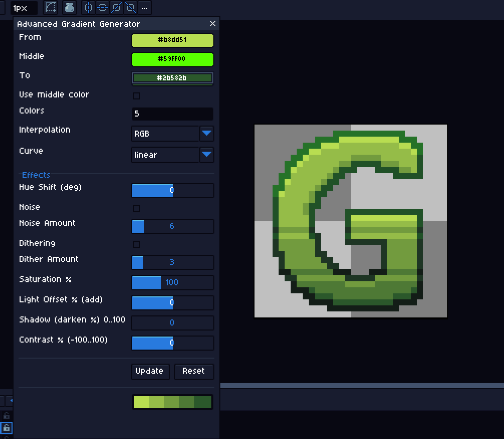Enable the falling-diagonal symmetry icon
This screenshot has height=439, width=504.
[x=131, y=8]
